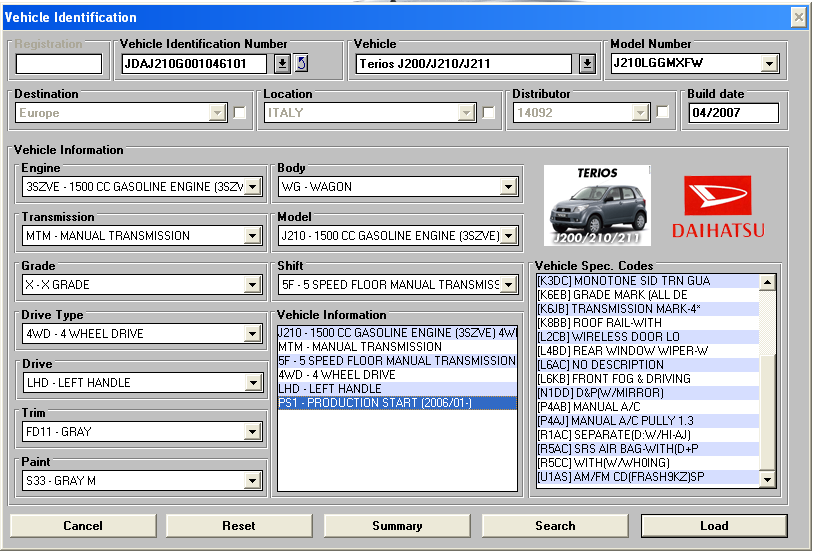Viewport: 814px width, 553px height.
Task: Open the Paint color dropdown
Action: pos(253,481)
